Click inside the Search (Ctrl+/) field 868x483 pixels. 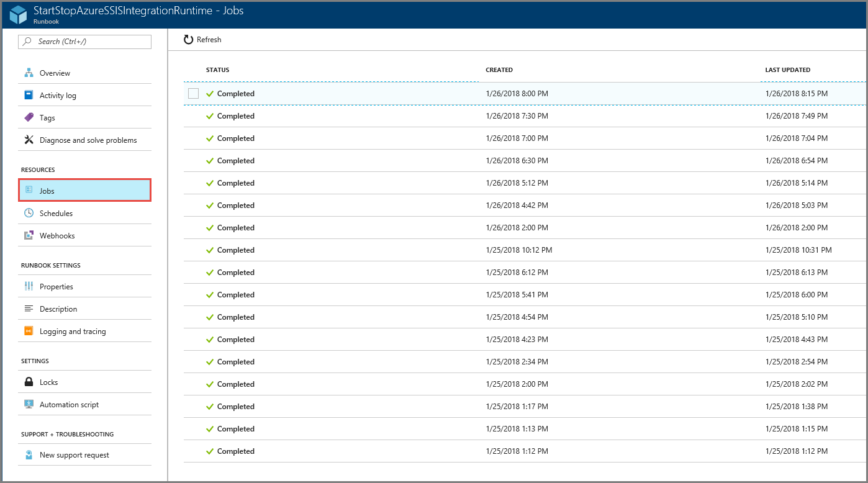pos(84,42)
